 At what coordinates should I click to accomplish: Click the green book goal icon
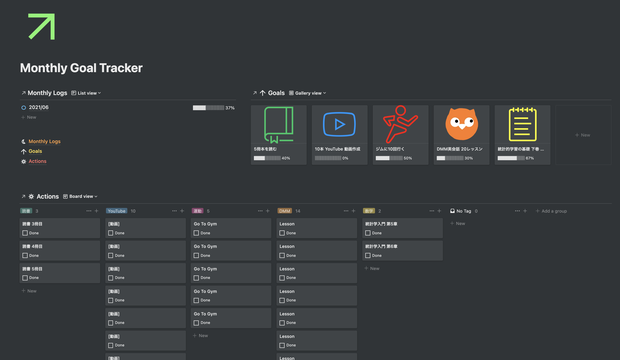(x=279, y=125)
